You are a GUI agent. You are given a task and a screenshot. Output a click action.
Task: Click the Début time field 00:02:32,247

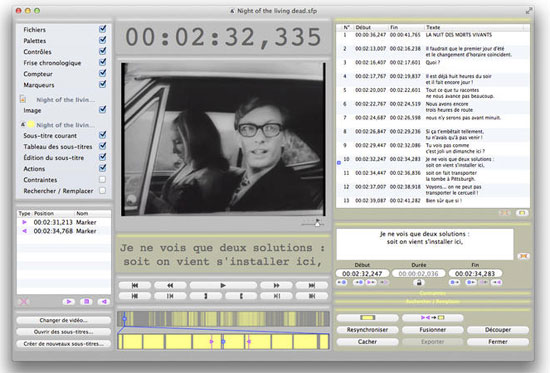click(x=362, y=273)
